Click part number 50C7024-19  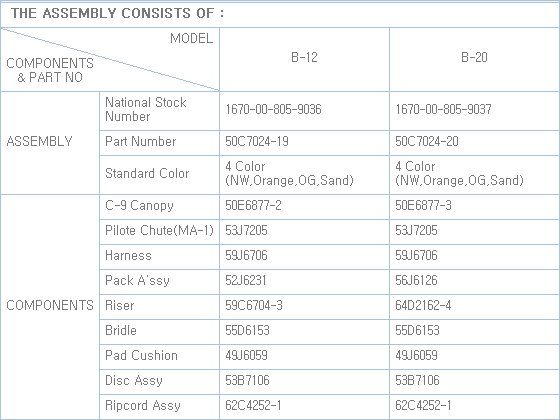pos(257,141)
